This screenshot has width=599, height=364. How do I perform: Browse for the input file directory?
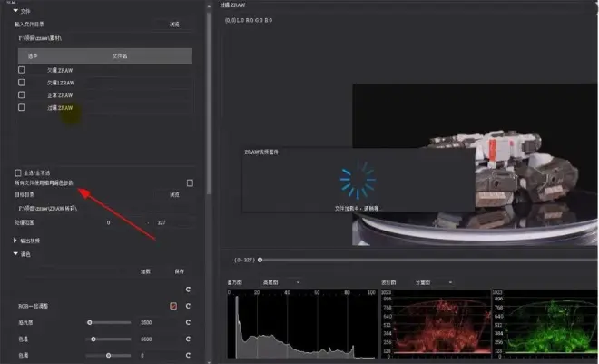click(x=174, y=25)
